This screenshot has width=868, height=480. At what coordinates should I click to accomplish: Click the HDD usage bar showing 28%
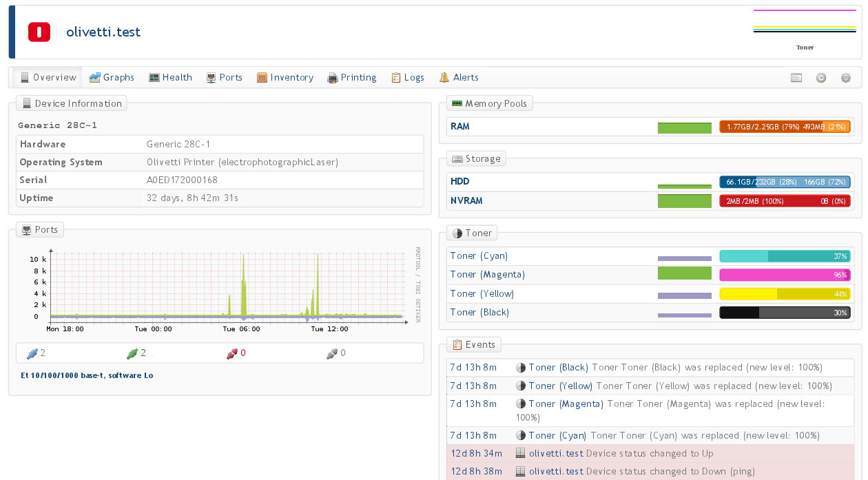point(785,182)
